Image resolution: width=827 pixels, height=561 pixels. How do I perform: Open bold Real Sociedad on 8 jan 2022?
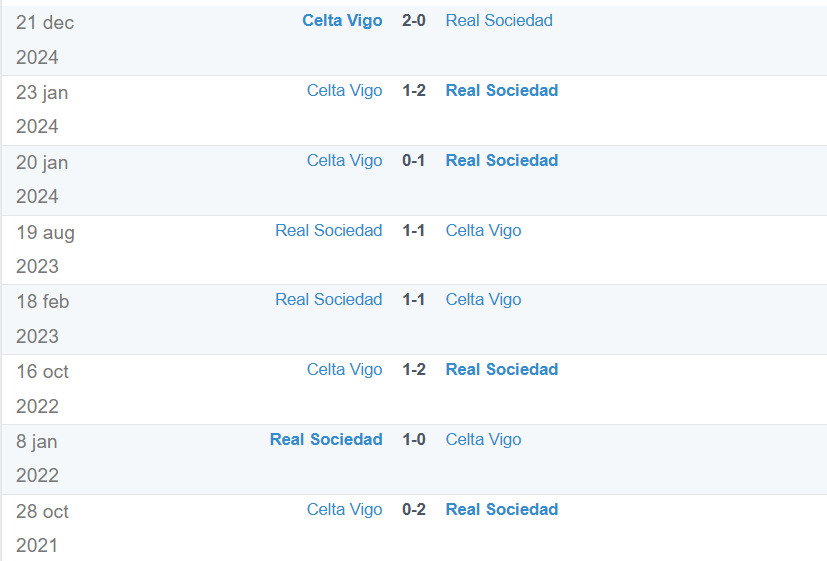coord(326,439)
